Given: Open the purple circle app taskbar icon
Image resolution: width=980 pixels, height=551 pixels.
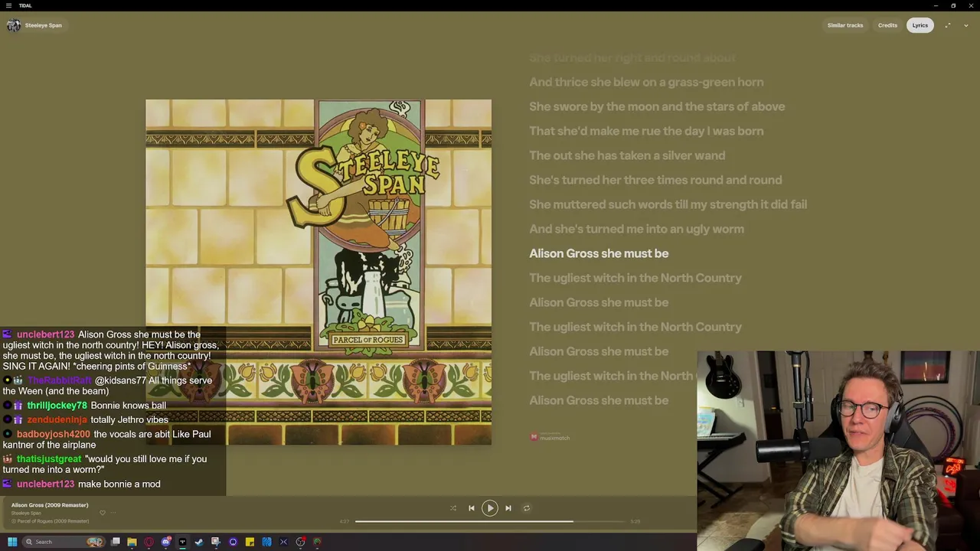Looking at the screenshot, I should coord(233,542).
